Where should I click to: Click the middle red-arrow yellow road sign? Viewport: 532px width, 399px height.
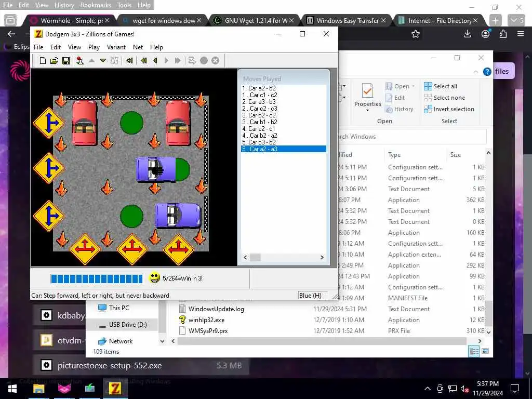(132, 249)
